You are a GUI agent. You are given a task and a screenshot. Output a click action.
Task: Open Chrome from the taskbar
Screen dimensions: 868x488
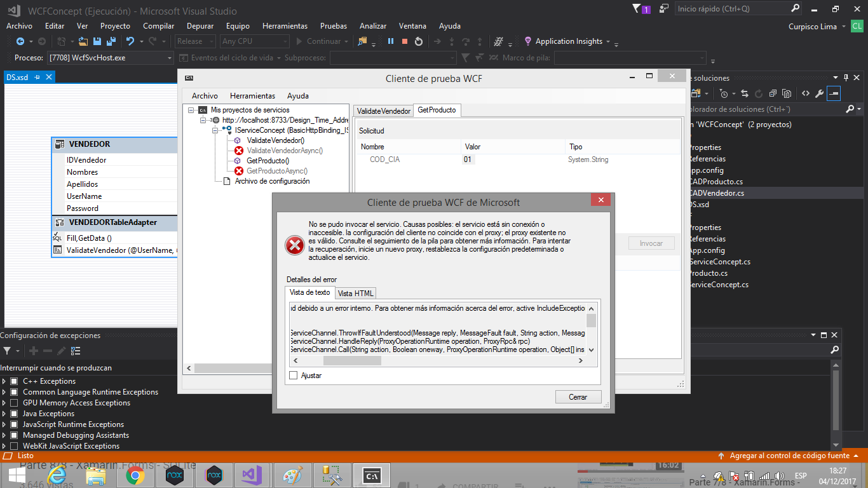click(135, 475)
